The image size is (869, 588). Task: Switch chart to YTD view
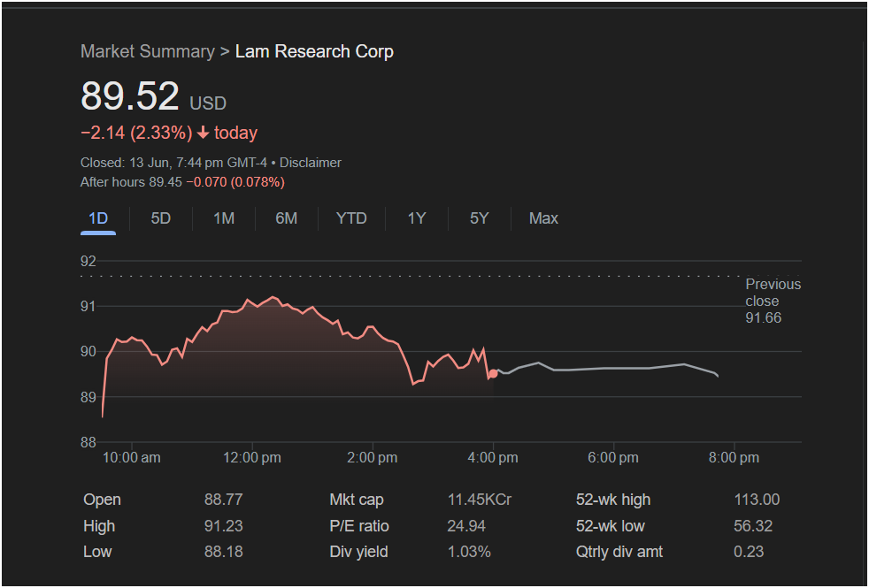351,218
